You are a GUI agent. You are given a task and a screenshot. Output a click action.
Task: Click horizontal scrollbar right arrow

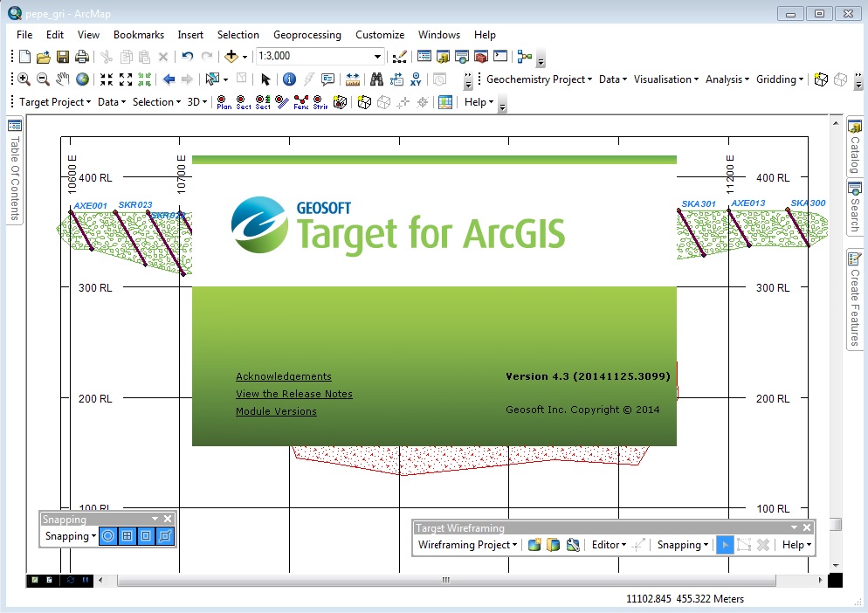coord(820,580)
